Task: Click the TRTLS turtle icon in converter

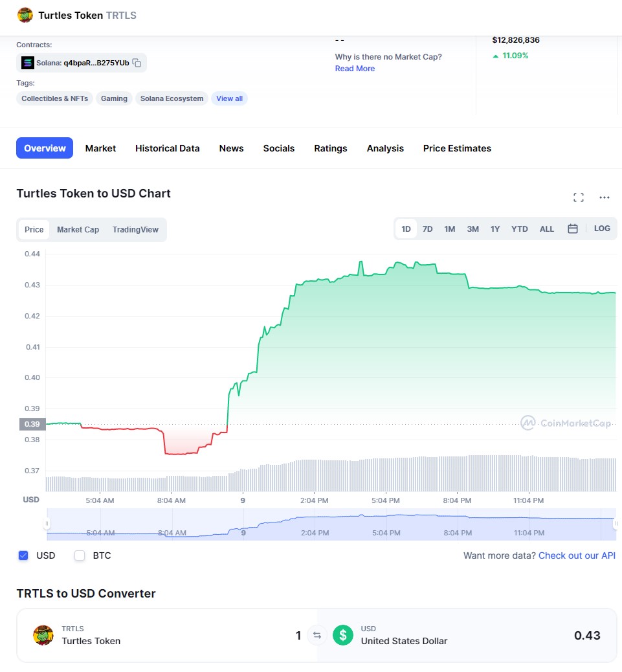Action: [x=43, y=635]
